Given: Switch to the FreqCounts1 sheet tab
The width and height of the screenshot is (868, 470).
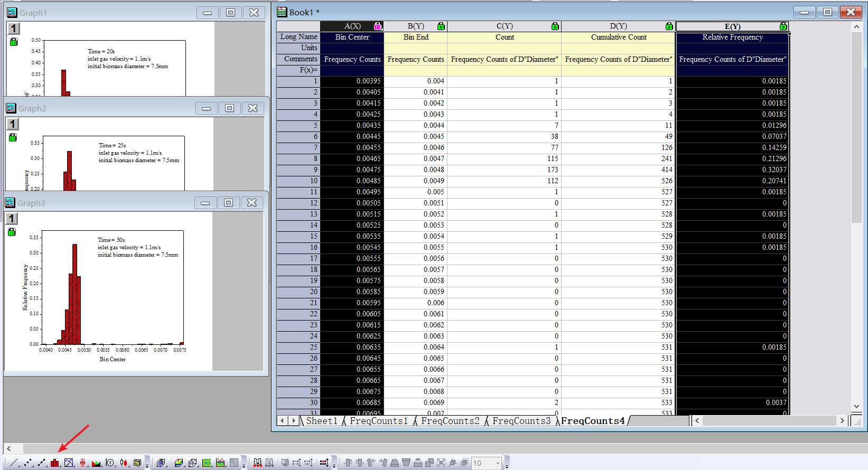Looking at the screenshot, I should pyautogui.click(x=379, y=421).
